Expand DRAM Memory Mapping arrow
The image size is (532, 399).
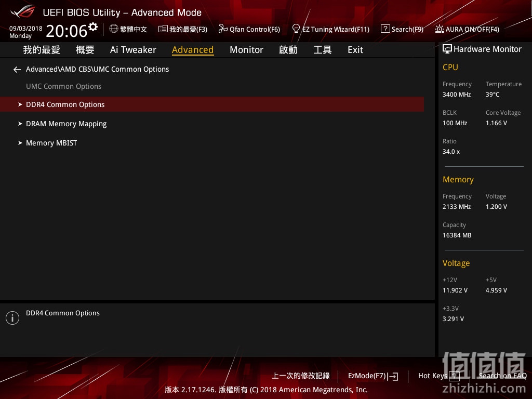coord(20,124)
